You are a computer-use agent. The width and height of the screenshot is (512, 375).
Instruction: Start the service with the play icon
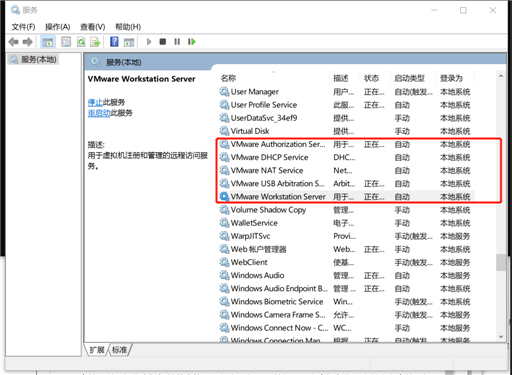(x=149, y=42)
